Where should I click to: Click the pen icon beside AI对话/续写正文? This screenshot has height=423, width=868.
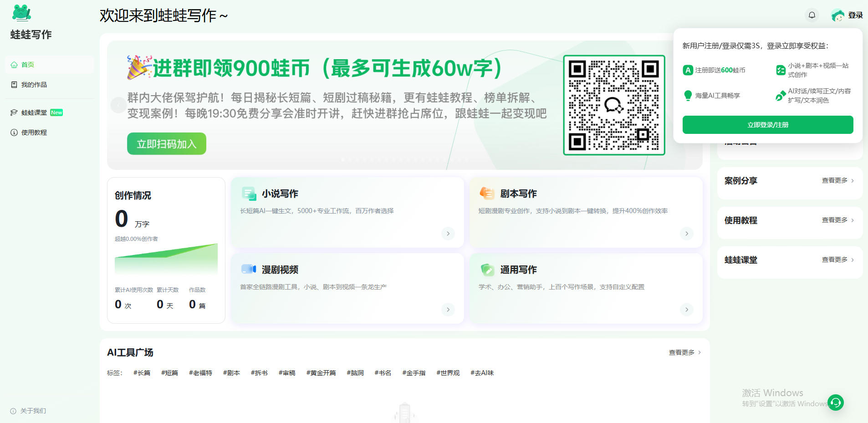tap(781, 96)
